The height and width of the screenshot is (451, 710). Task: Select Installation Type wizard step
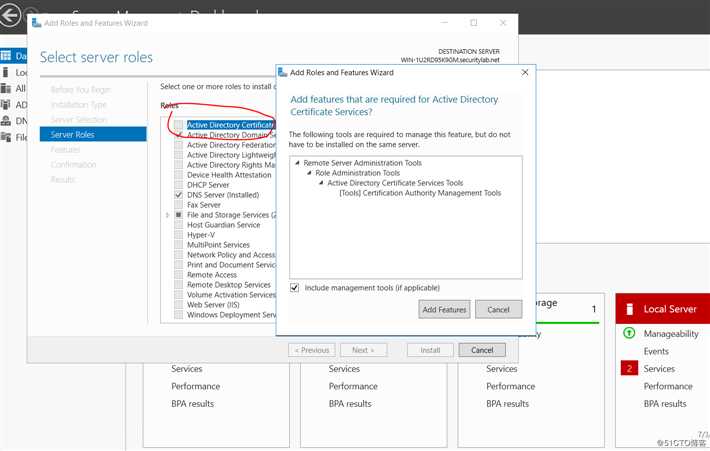(x=78, y=105)
